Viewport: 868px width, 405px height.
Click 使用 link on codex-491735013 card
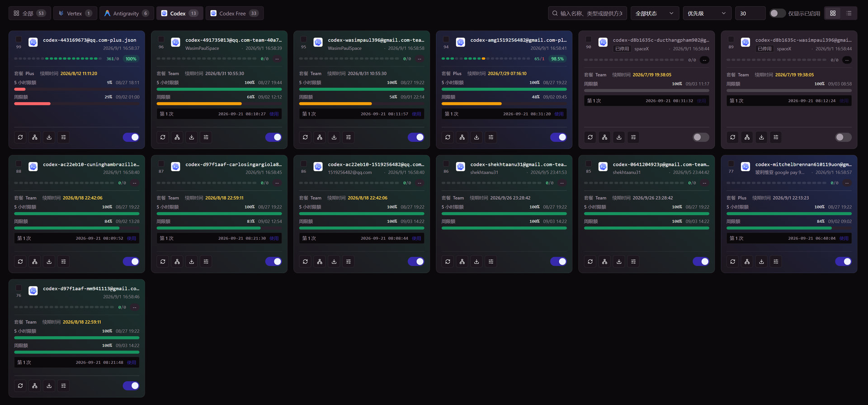click(x=274, y=114)
